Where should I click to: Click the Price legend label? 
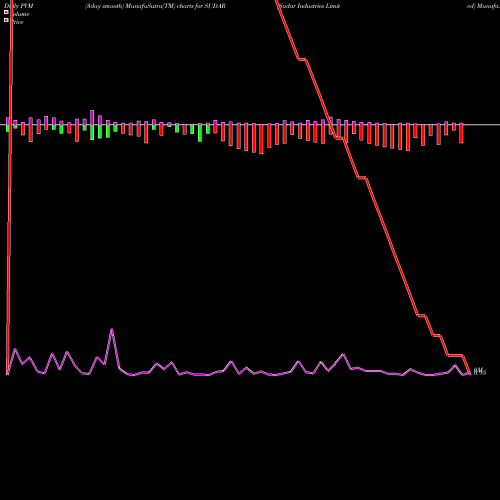pyautogui.click(x=17, y=22)
